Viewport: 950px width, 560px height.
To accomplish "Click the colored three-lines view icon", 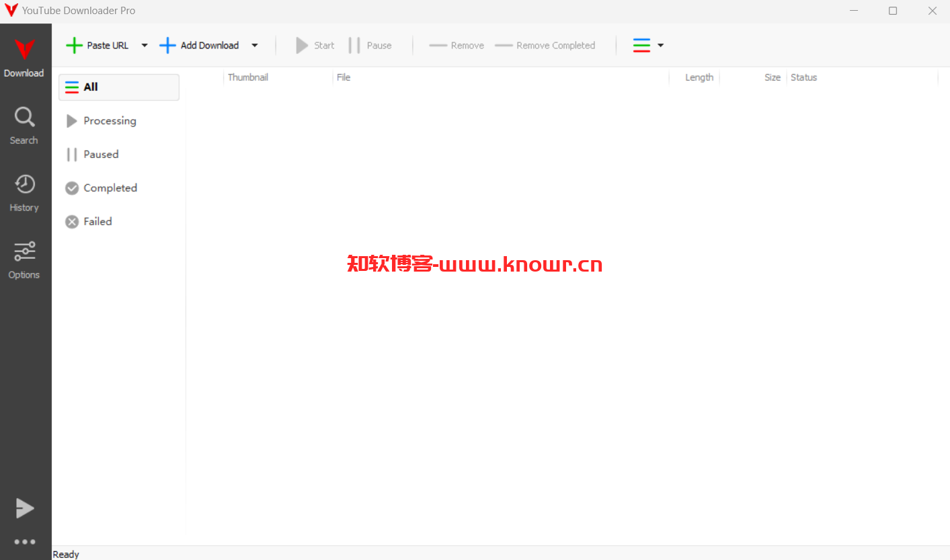I will pos(641,45).
